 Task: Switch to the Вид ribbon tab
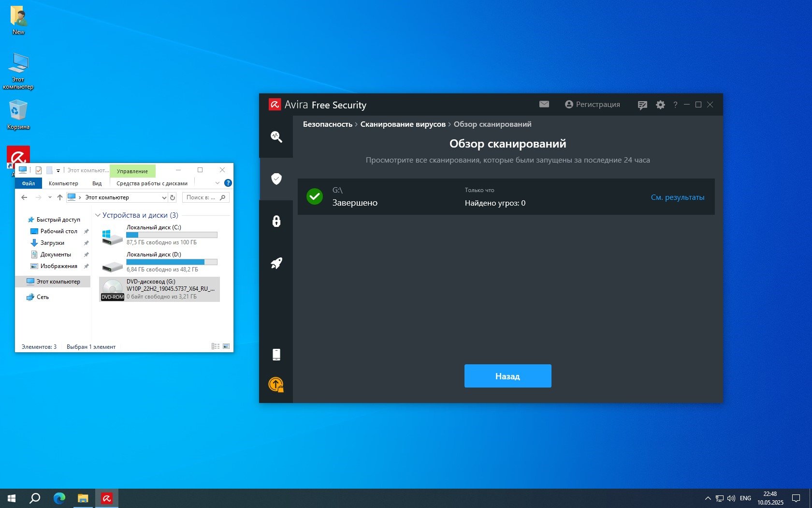(97, 183)
